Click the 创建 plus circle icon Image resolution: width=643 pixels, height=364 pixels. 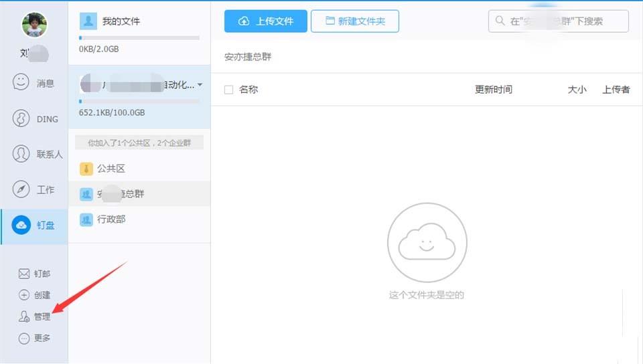pos(24,295)
